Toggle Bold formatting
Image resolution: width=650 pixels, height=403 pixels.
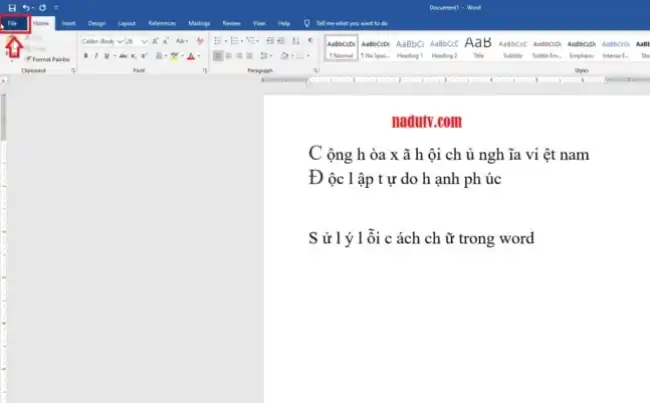point(85,56)
